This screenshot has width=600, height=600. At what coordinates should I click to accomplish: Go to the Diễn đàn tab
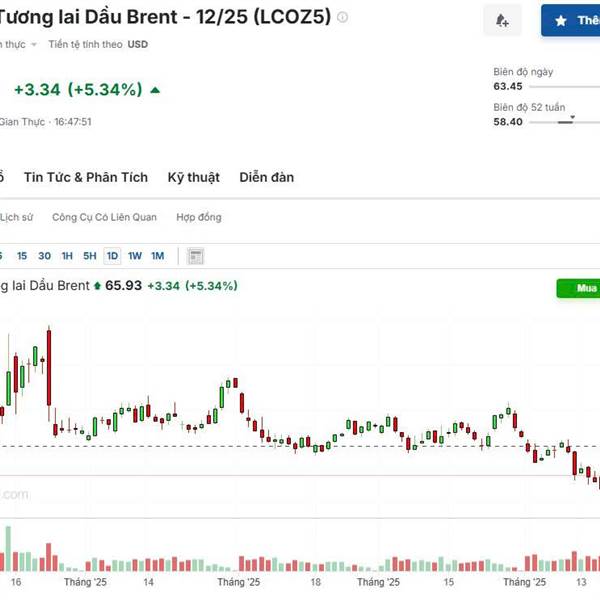pyautogui.click(x=267, y=177)
